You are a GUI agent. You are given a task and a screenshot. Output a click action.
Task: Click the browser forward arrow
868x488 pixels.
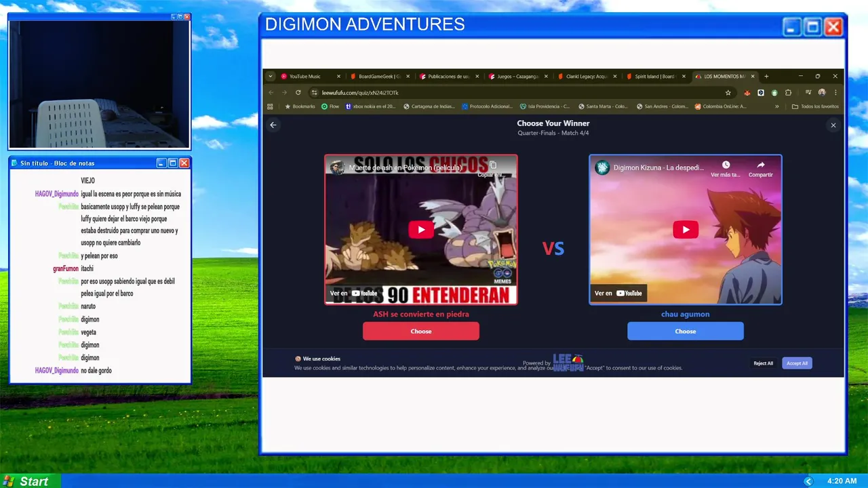284,92
